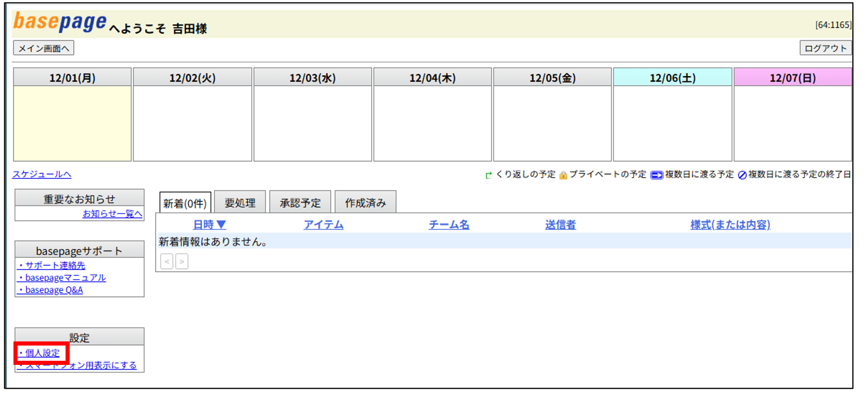Sort by date column header (日時▼)
The image size is (868, 400).
[x=210, y=225]
